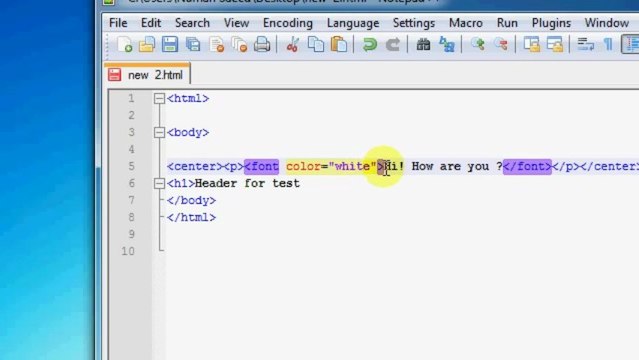
Task: Collapse the h1 fold on line 6
Action: coord(159,183)
